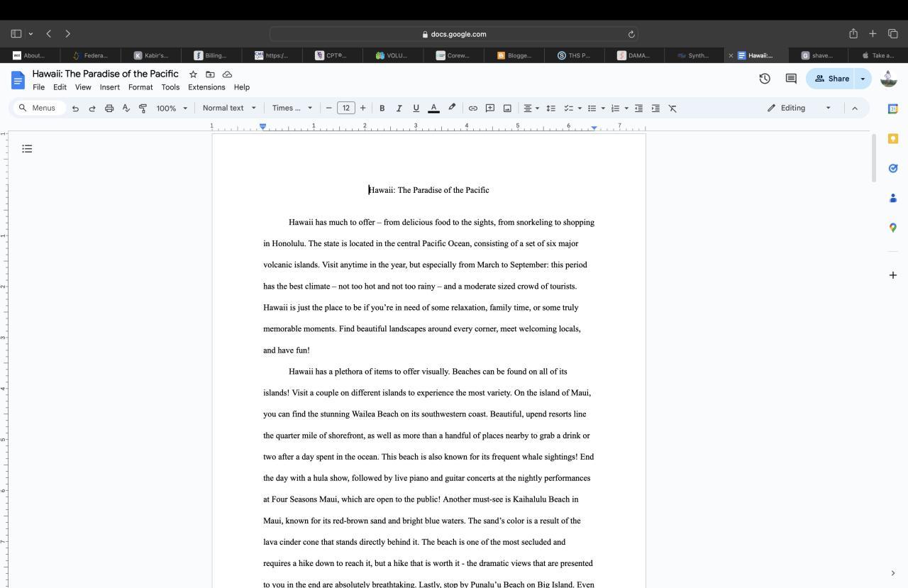This screenshot has width=908, height=588.
Task: Open the Edit menu
Action: [x=60, y=87]
